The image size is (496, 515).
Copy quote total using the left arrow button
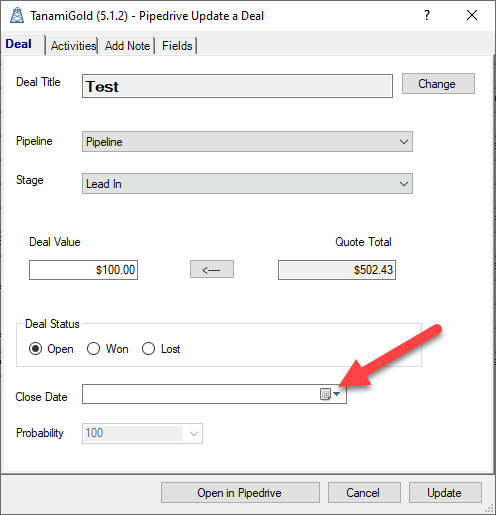212,269
